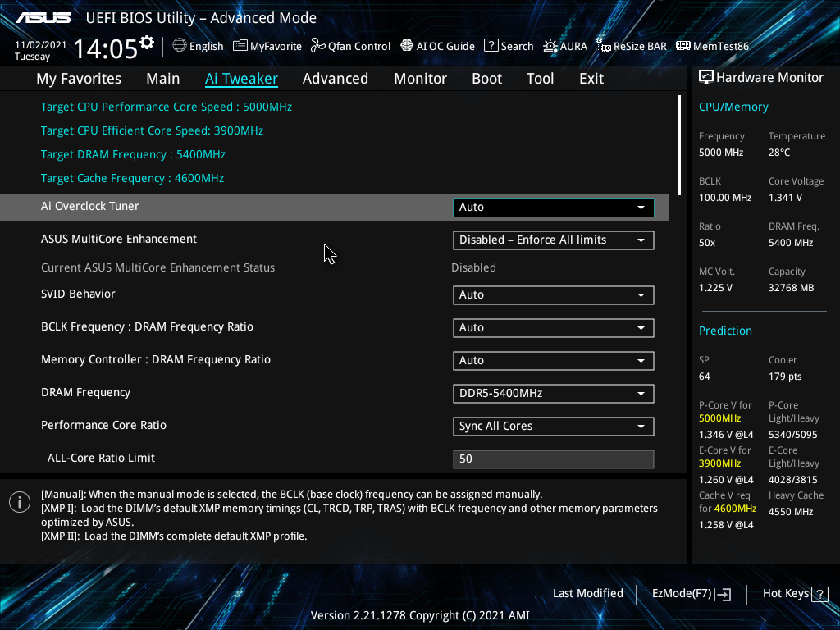Click Hot Keys label
Viewport: 840px width, 630px height.
(x=785, y=594)
